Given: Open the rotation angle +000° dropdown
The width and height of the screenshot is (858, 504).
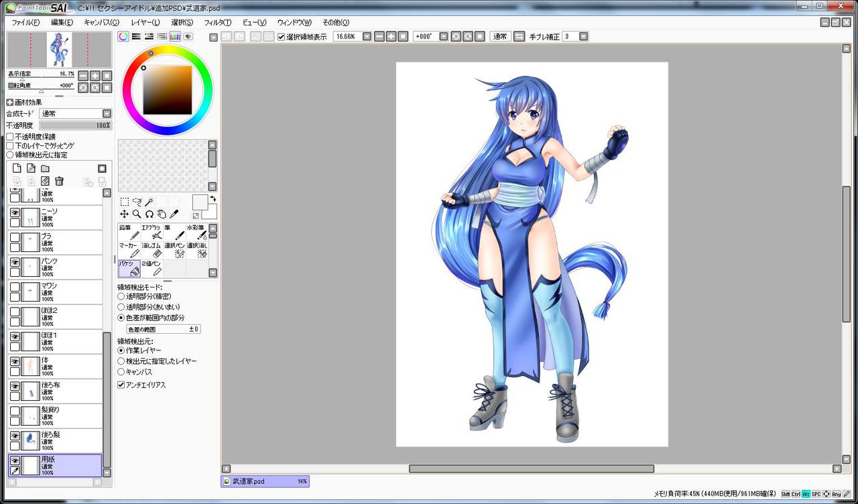Looking at the screenshot, I should pyautogui.click(x=443, y=36).
